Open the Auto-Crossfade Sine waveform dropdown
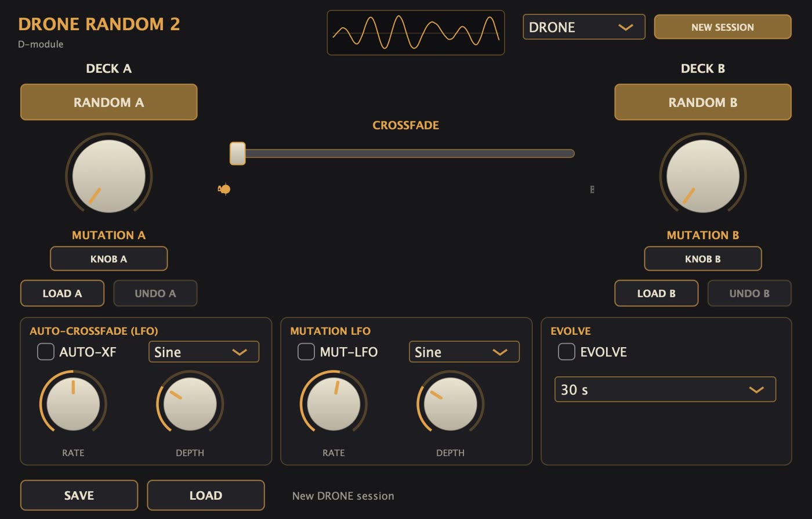Image resolution: width=812 pixels, height=519 pixels. [x=204, y=352]
